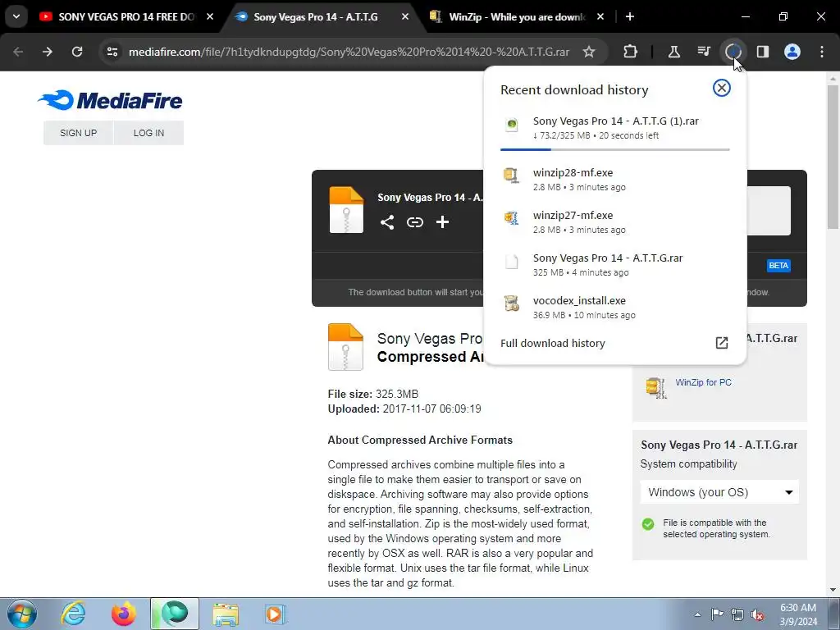This screenshot has height=630, width=840.
Task: Select the Sony Vegas Pro 14 - A.T.T.G tab
Action: 322,16
